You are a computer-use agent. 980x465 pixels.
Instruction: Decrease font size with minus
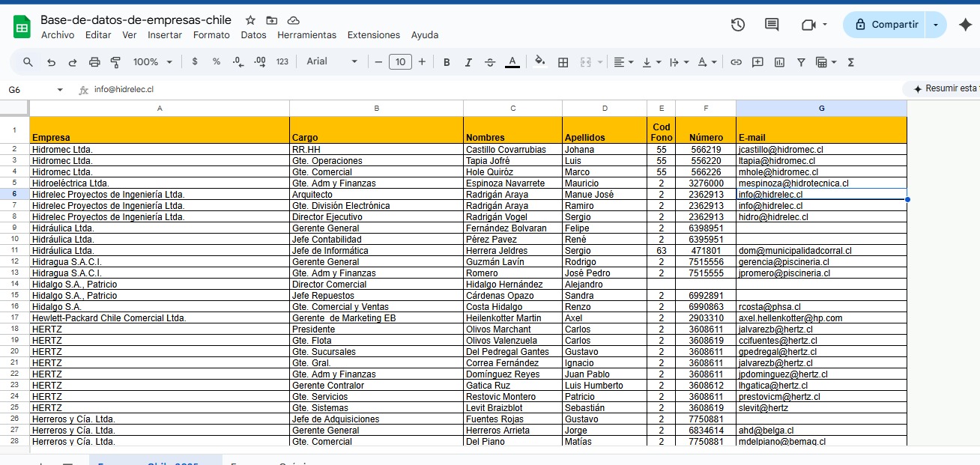click(x=378, y=62)
